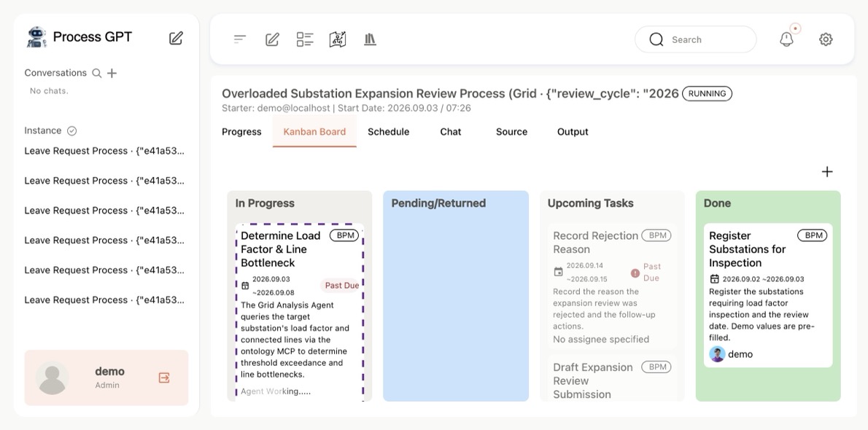Open the second Leave Request Process instance

(x=104, y=181)
